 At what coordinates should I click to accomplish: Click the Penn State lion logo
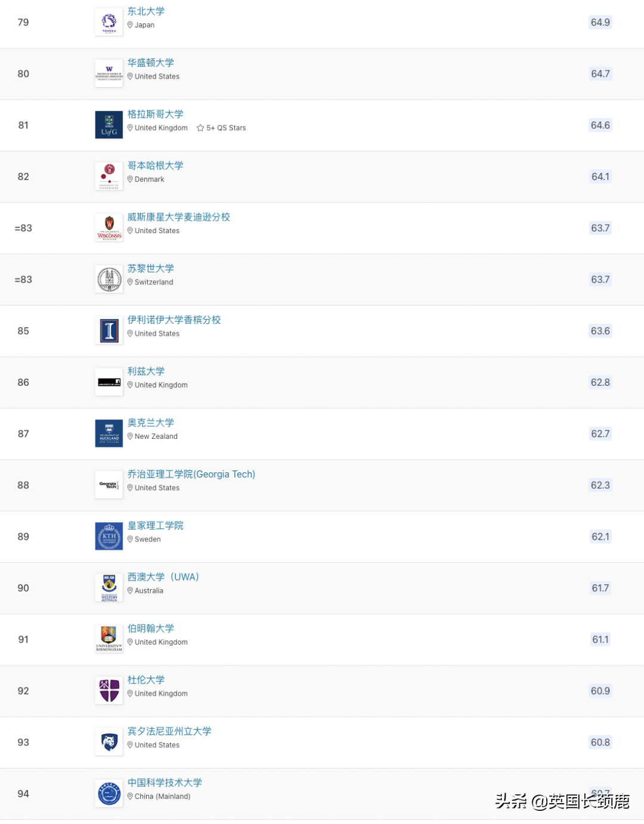[x=109, y=742]
